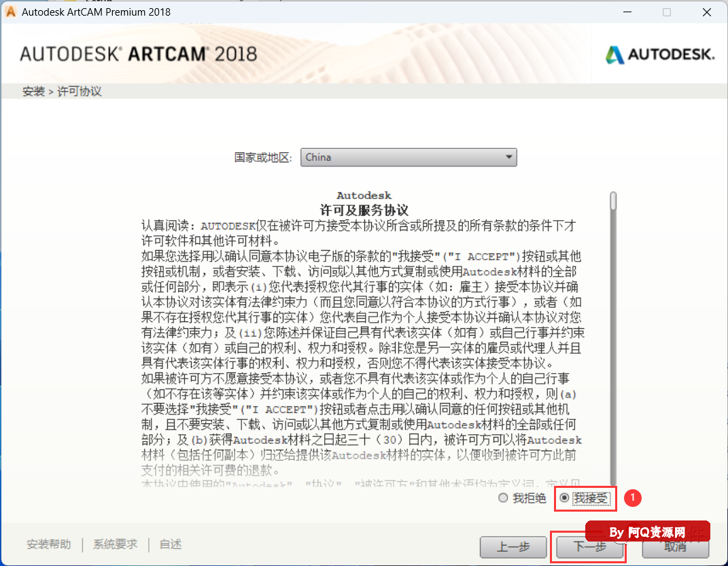
Task: Click the license agreement scrollbar thumb
Action: tap(613, 201)
